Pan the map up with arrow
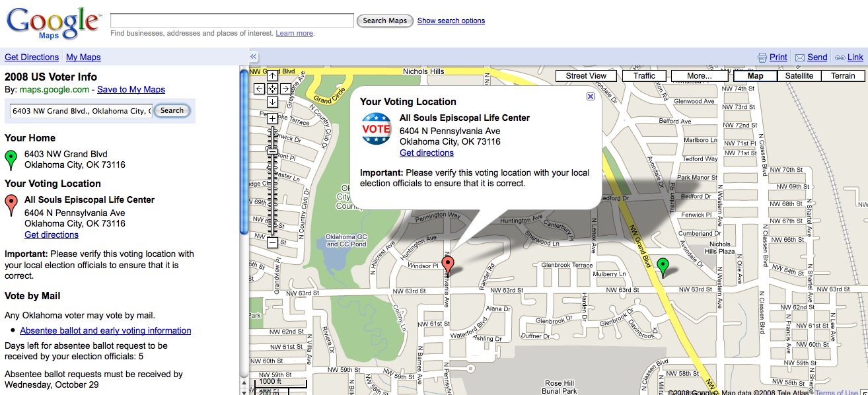868x395 pixels. point(272,75)
